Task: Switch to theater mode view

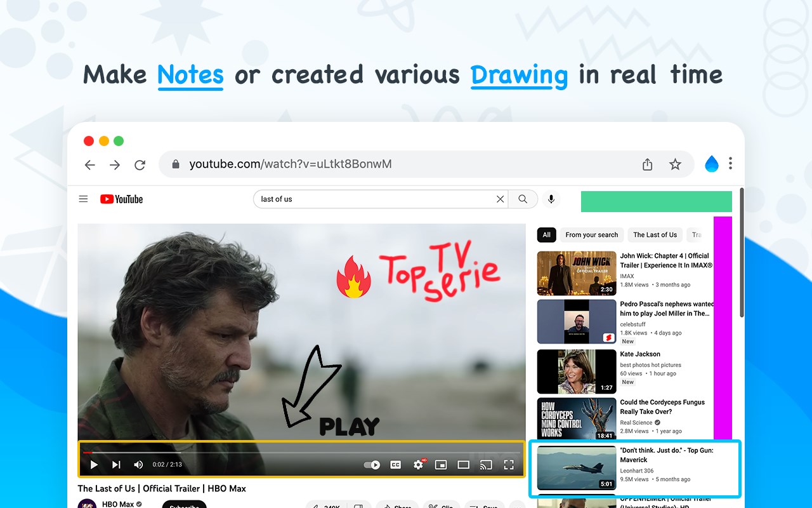Action: [x=464, y=465]
